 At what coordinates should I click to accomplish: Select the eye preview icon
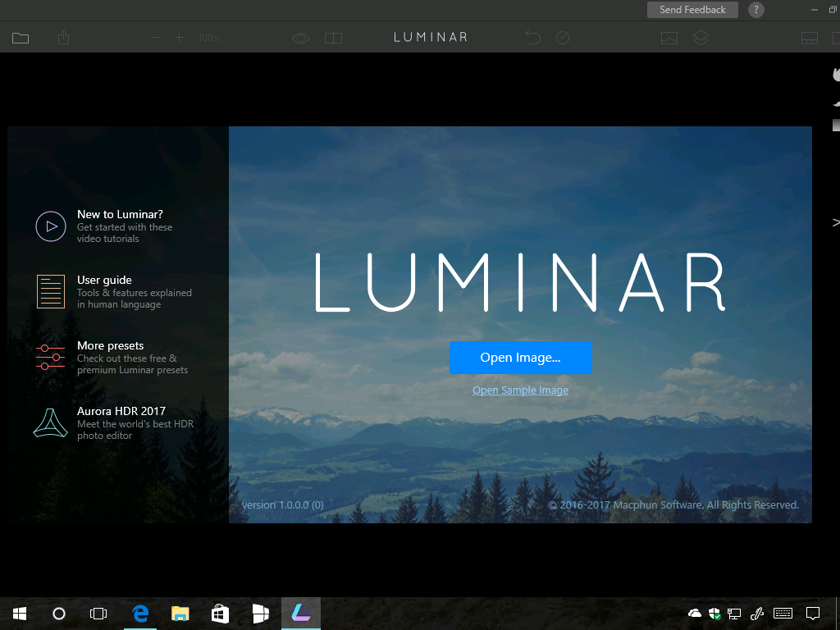[301, 38]
